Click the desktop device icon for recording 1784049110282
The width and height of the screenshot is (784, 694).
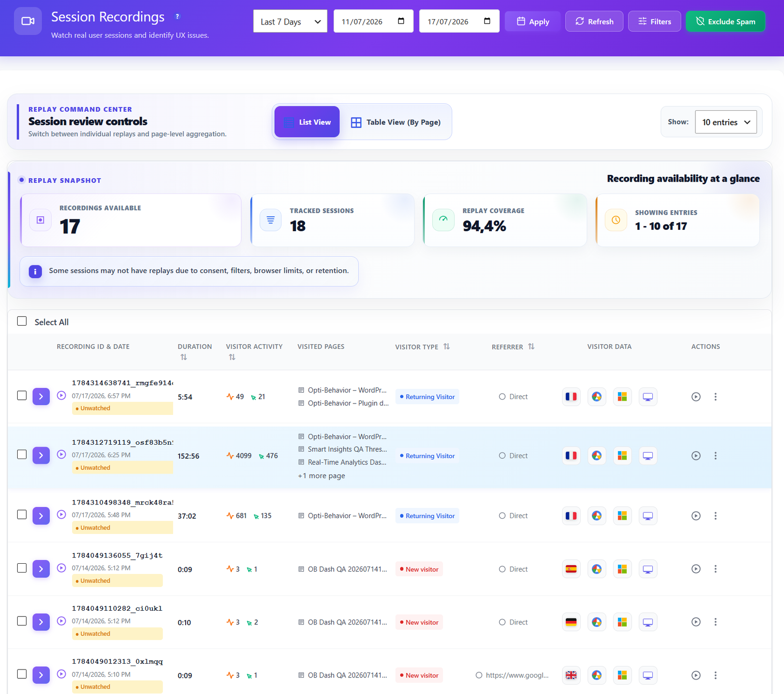pyautogui.click(x=648, y=622)
